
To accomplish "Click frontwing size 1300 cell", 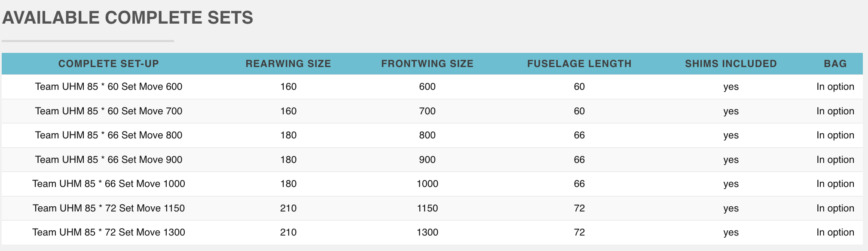I will click(x=428, y=233).
